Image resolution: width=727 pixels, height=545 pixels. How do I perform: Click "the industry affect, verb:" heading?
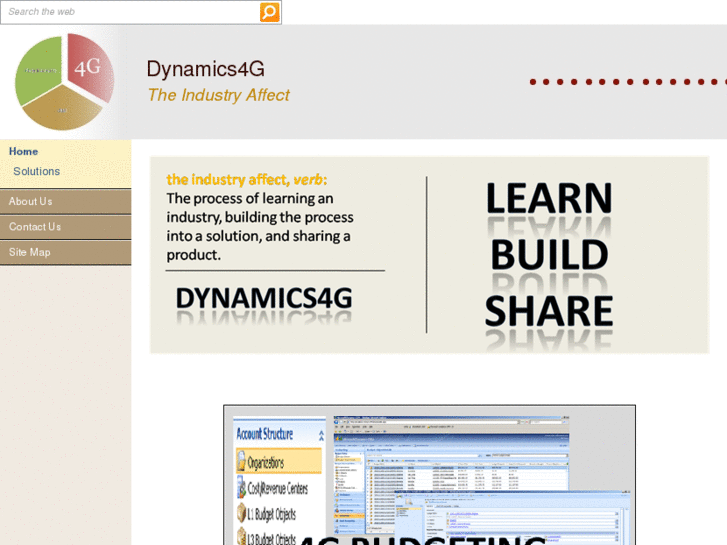[247, 180]
